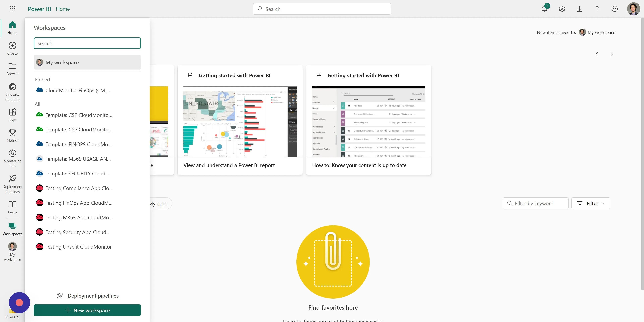
Task: Change default My workspace save location
Action: [x=597, y=32]
